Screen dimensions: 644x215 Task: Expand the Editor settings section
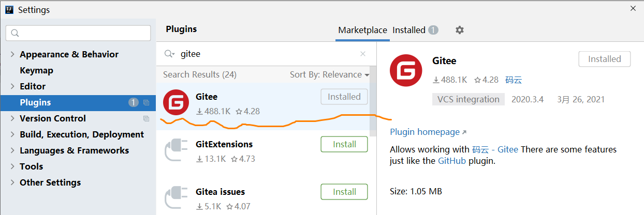(12, 86)
